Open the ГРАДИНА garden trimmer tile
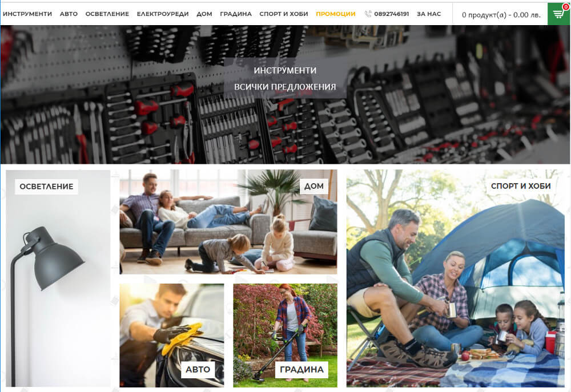571x392 pixels. point(285,335)
